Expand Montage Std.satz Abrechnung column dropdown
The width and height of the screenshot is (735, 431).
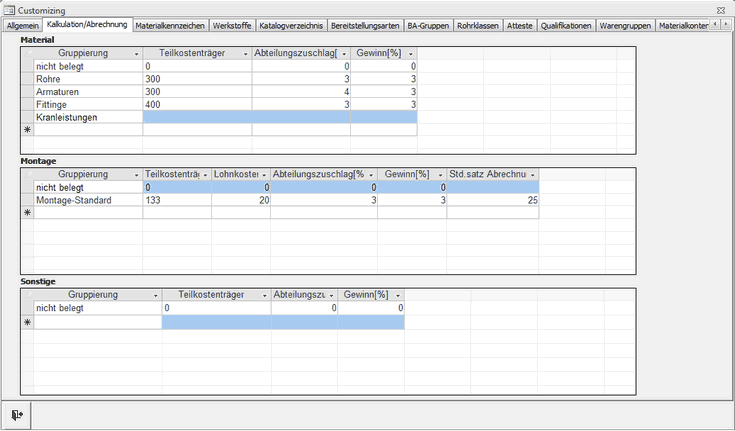pos(532,175)
